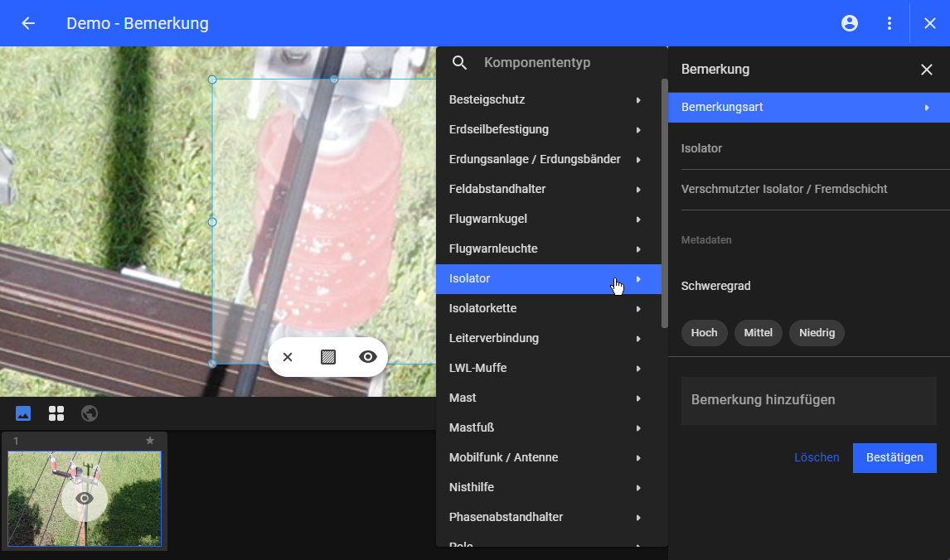Expand the Isolatorkette submenu
The height and width of the screenshot is (560, 950).
coord(548,309)
